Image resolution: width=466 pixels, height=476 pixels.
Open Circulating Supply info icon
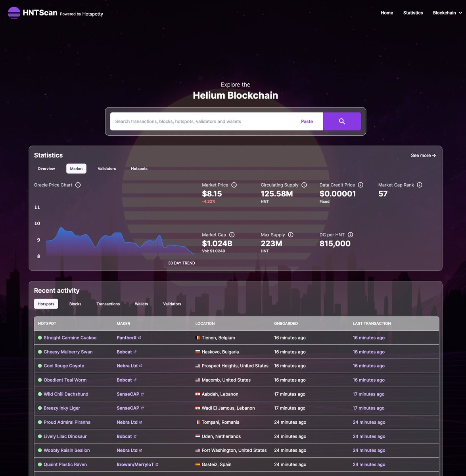(304, 185)
